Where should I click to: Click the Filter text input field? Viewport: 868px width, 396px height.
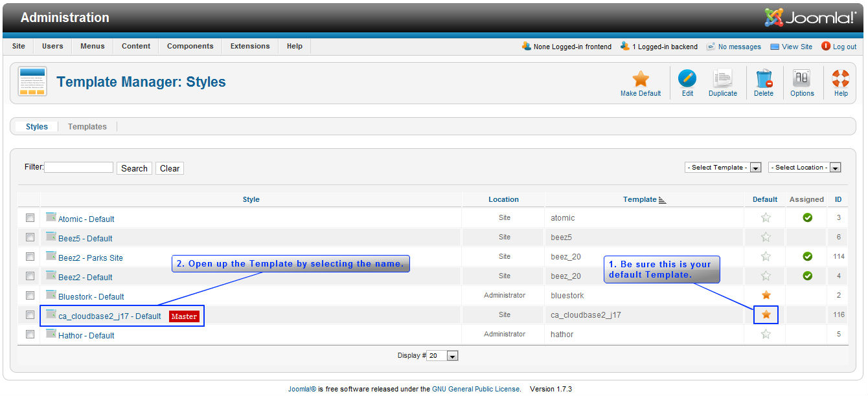pos(78,167)
